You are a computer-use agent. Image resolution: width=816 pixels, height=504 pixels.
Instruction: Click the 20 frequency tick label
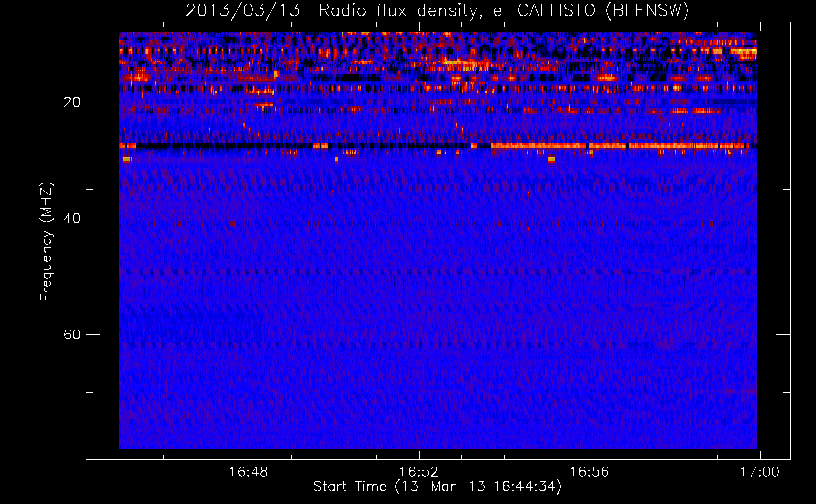[x=72, y=102]
